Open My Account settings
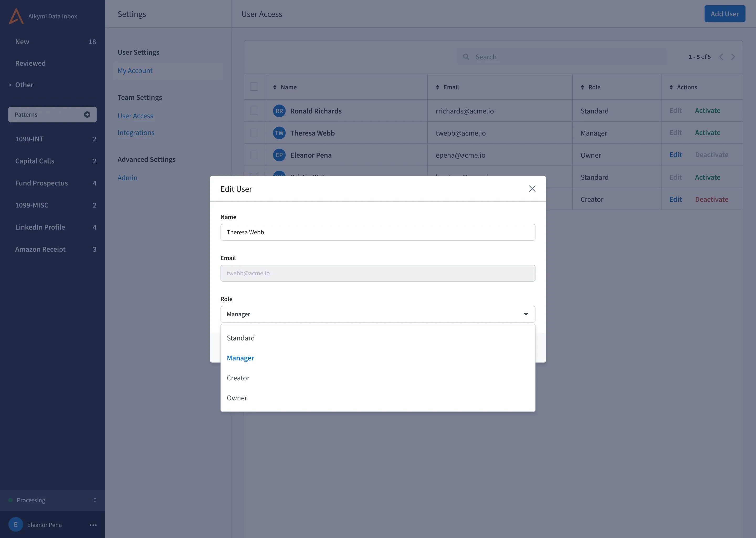 click(x=135, y=71)
